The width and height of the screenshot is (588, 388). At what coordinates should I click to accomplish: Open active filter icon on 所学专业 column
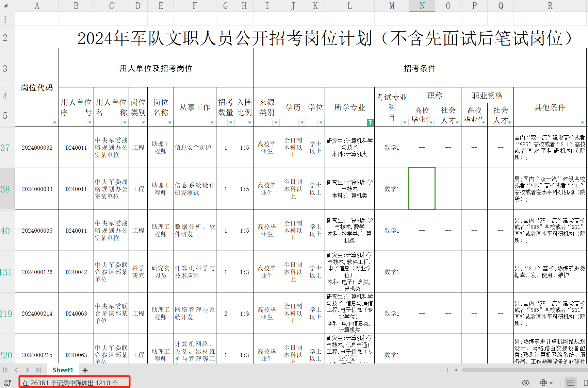pyautogui.click(x=370, y=122)
